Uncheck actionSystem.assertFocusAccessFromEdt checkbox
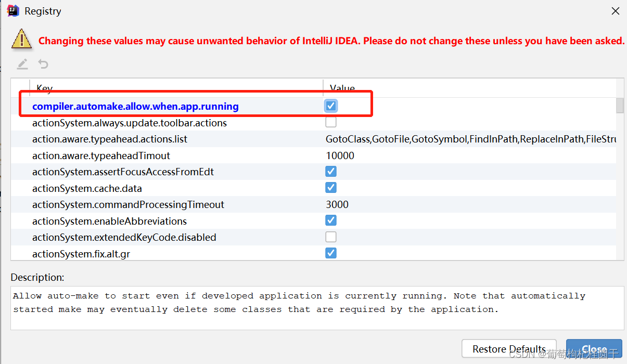 (x=331, y=172)
